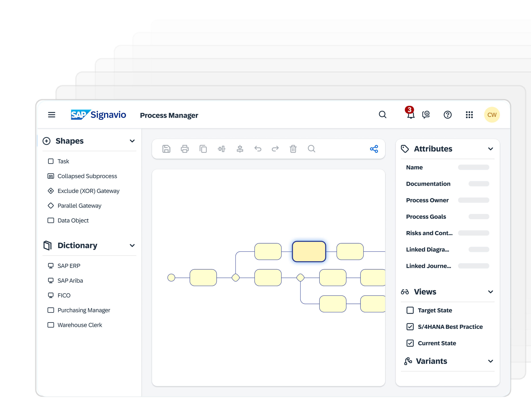Click the redo arrow icon
Screen dimensions: 531x420
275,149
